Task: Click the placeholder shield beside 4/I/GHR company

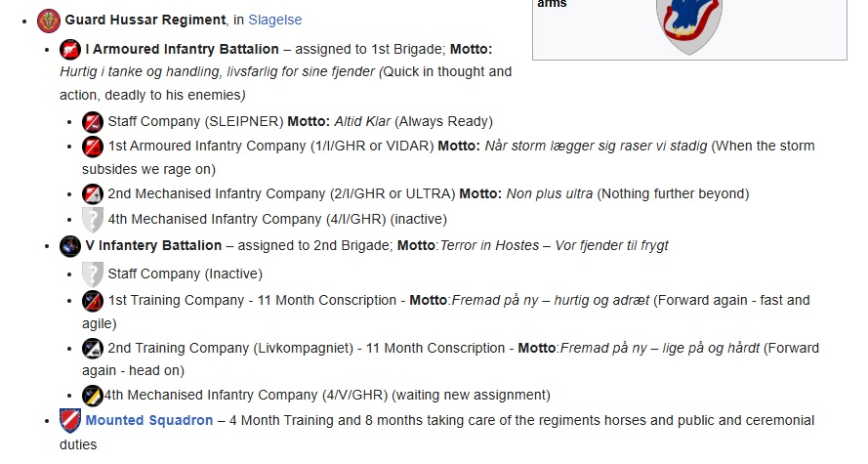Action: click(93, 220)
